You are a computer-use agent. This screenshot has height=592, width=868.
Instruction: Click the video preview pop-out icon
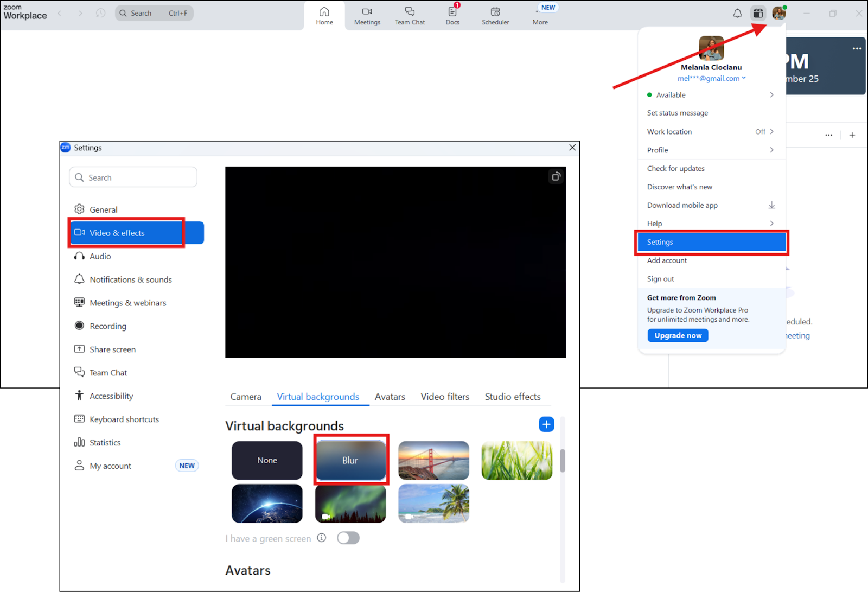[556, 176]
